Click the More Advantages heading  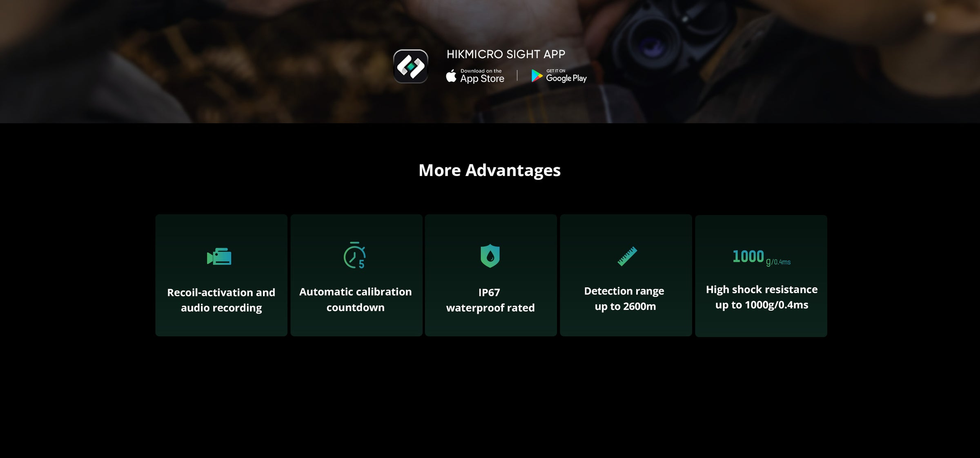click(490, 170)
